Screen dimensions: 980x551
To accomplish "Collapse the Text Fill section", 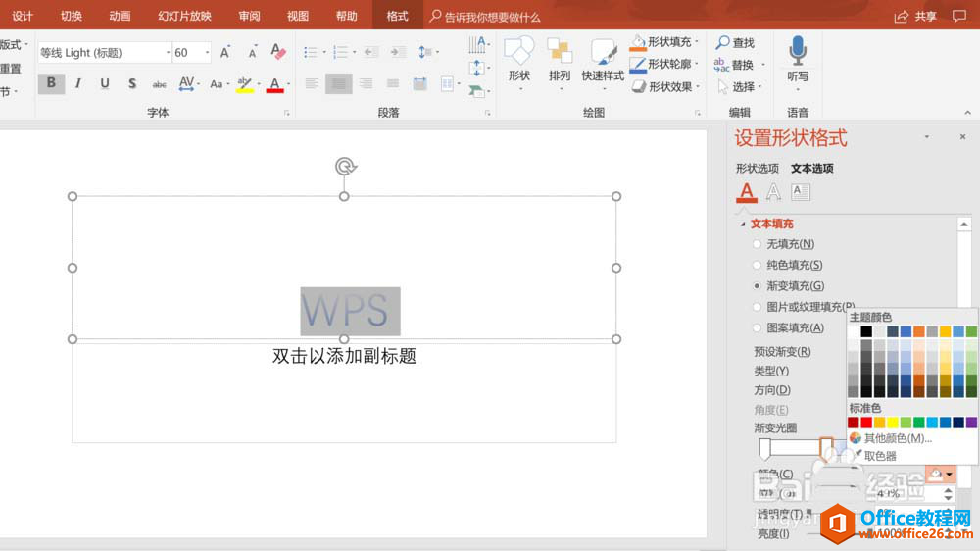I will tap(742, 225).
